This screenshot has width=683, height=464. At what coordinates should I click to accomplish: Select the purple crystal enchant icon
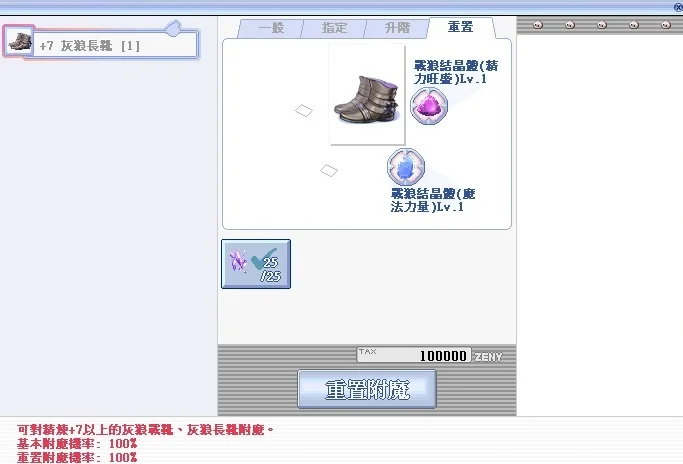pos(429,106)
